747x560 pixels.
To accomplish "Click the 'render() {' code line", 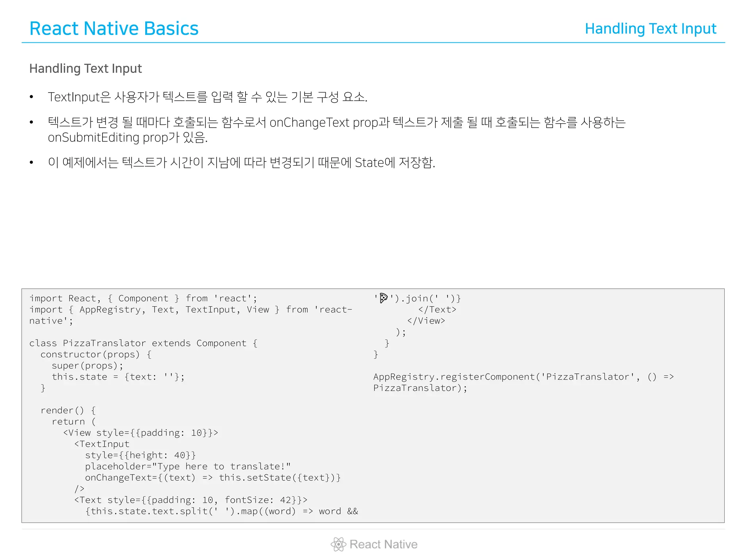I will (x=68, y=411).
